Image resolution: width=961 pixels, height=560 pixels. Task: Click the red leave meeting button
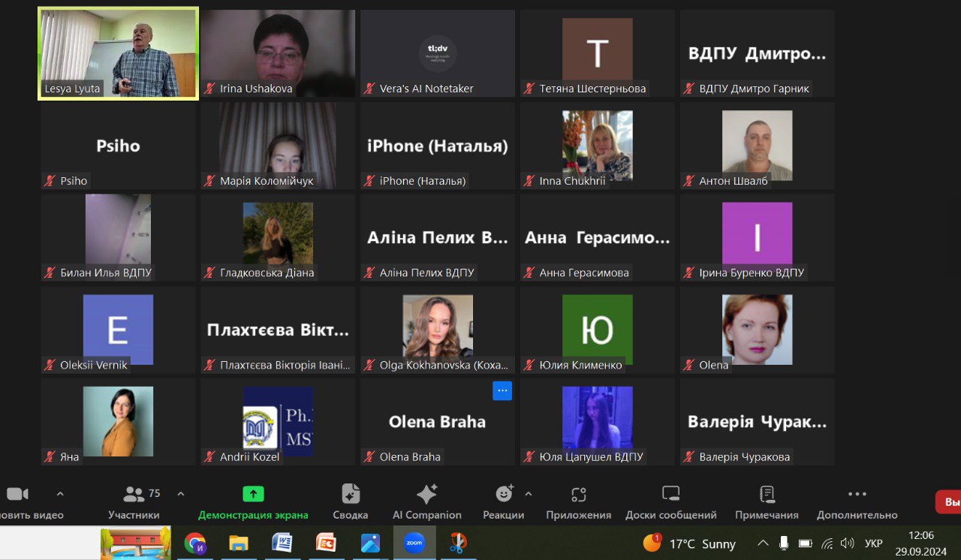click(x=948, y=502)
